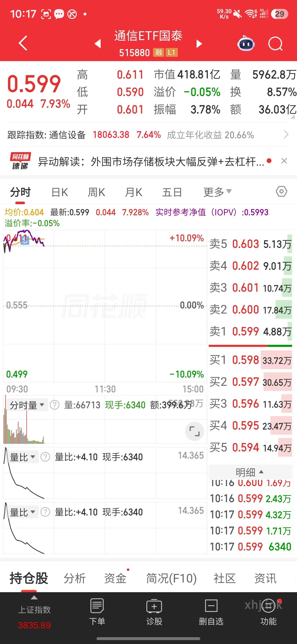Expand chart to fullscreen icon

point(194,431)
